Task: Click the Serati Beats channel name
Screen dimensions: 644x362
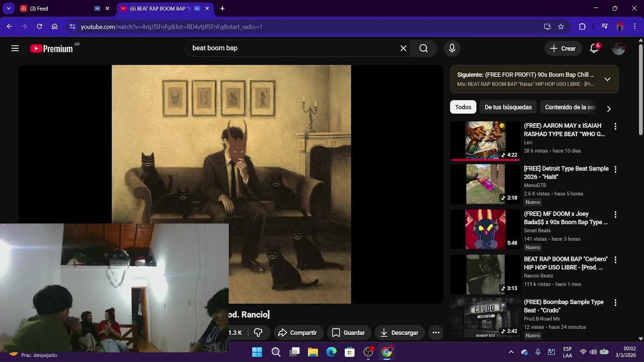Action: (x=537, y=231)
